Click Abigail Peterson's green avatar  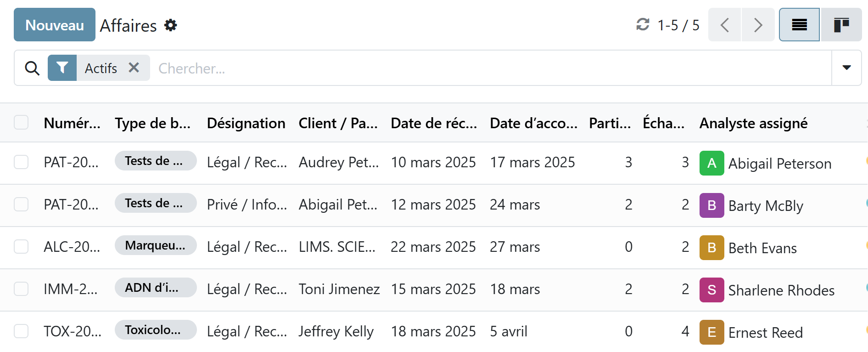(x=711, y=163)
